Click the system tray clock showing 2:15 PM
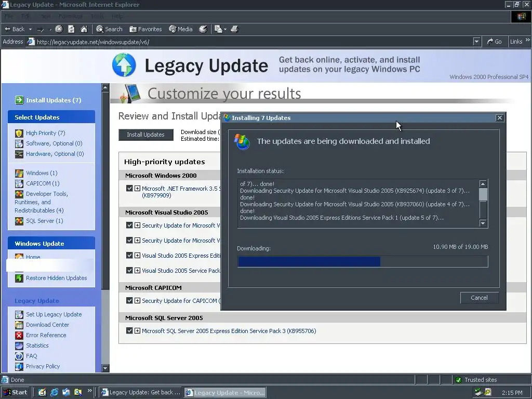Screen dimensions: 532x399 [512, 393]
